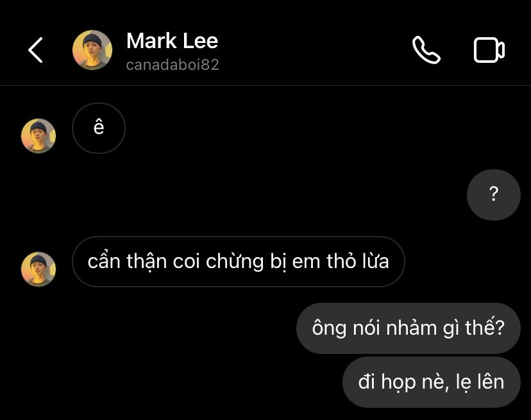Select the "đi họp nè, lẹ lên" message
Viewport: 531px width, 420px height.
click(x=432, y=382)
